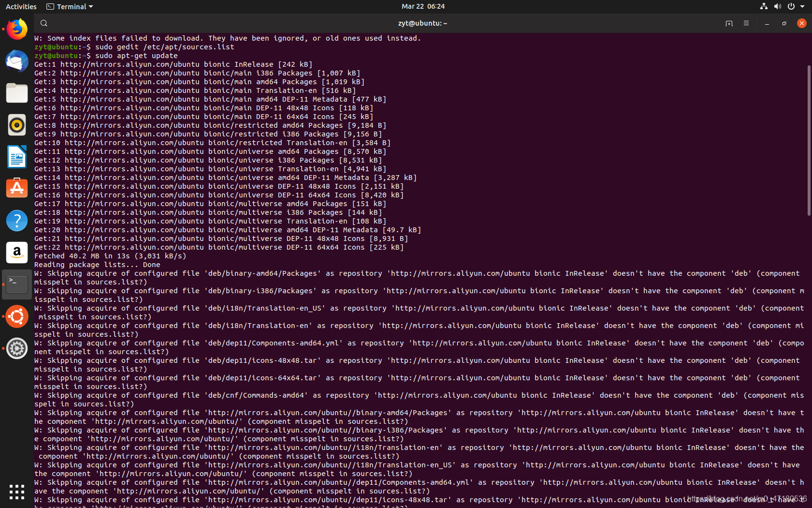812x508 pixels.
Task: Click the Get:17 multiverse amd64 Packages line
Action: (210, 204)
